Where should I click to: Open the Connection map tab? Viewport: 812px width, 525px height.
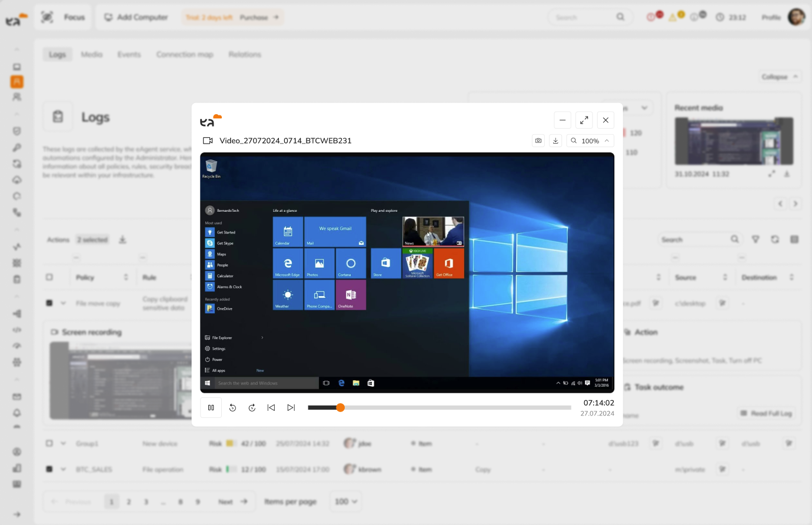point(184,54)
